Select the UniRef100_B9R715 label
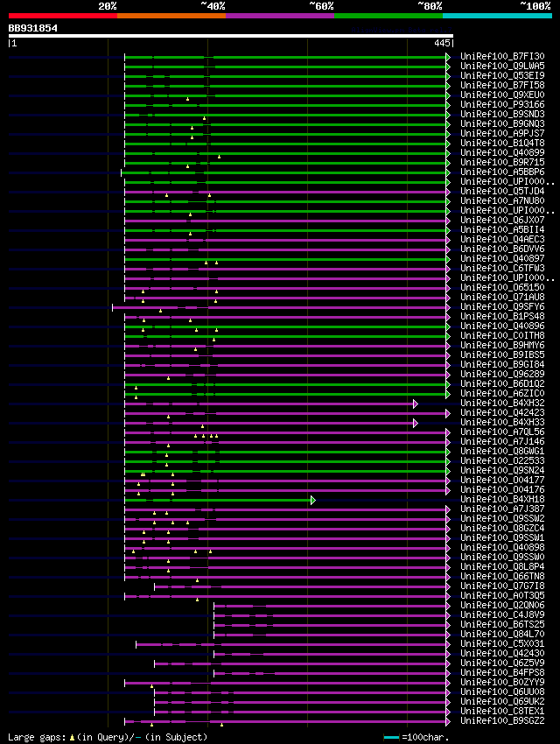560x744 pixels. 502,162
